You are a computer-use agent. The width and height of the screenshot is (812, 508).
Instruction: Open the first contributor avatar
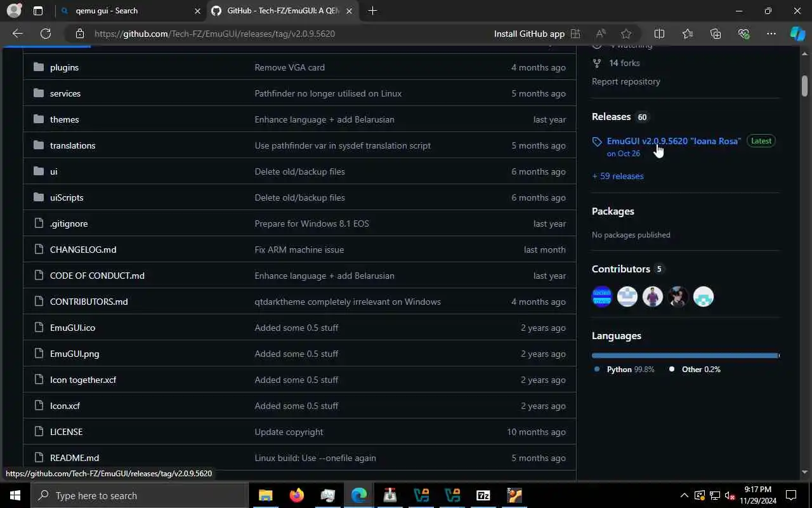point(602,297)
